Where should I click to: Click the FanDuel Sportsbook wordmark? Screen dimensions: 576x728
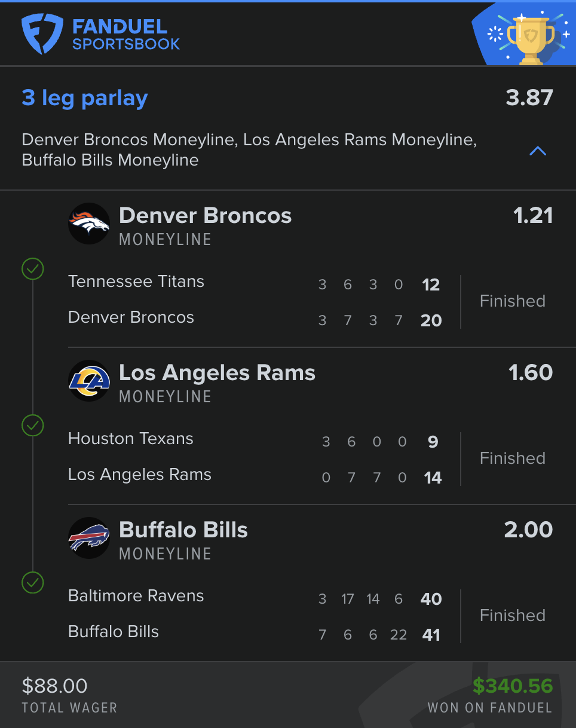coord(125,35)
